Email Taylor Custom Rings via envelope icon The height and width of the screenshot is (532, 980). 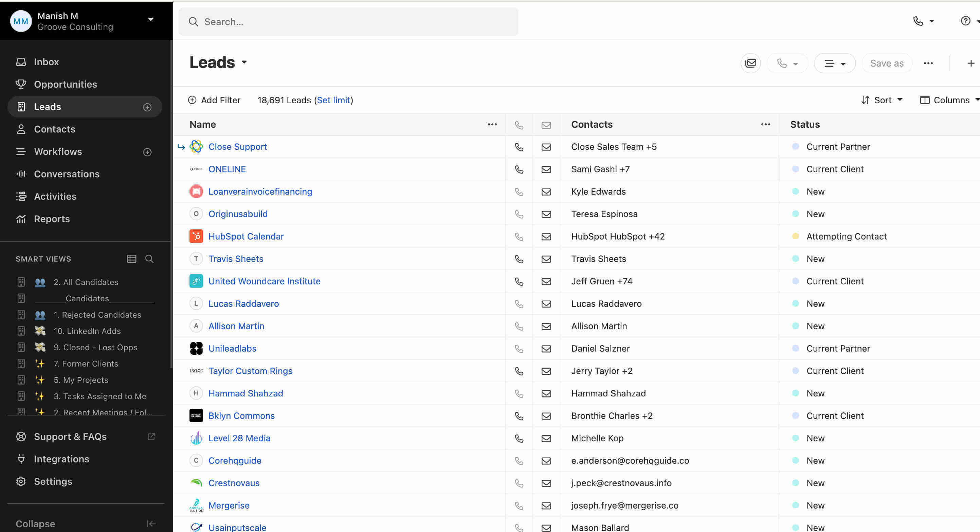(x=546, y=371)
